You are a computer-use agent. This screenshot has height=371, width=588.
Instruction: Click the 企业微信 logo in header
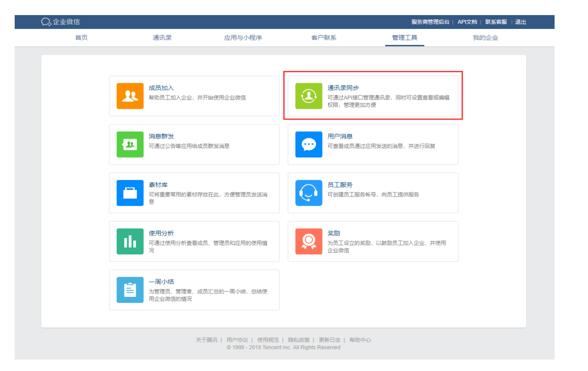[x=60, y=22]
